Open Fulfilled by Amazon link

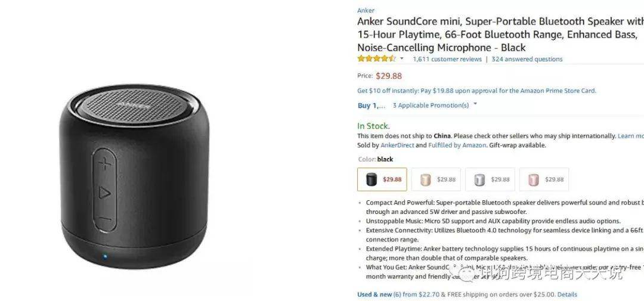[457, 145]
